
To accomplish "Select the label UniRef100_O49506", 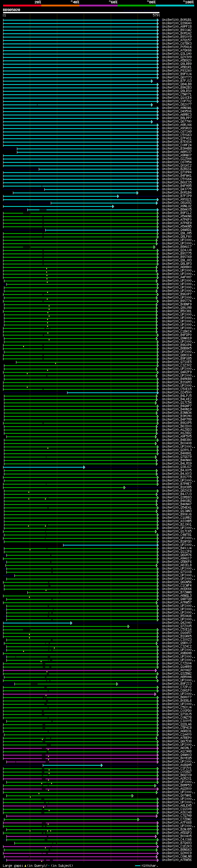I will (177, 111).
